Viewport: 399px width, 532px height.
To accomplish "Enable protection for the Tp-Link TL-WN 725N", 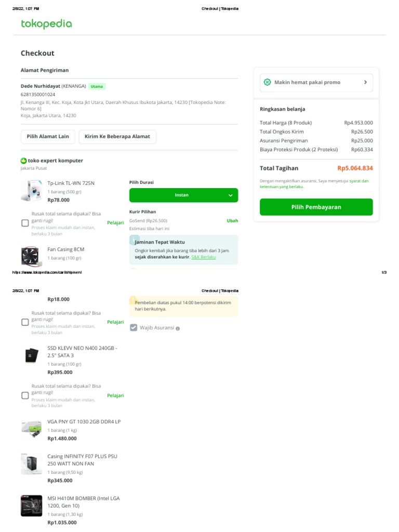I will coord(25,223).
